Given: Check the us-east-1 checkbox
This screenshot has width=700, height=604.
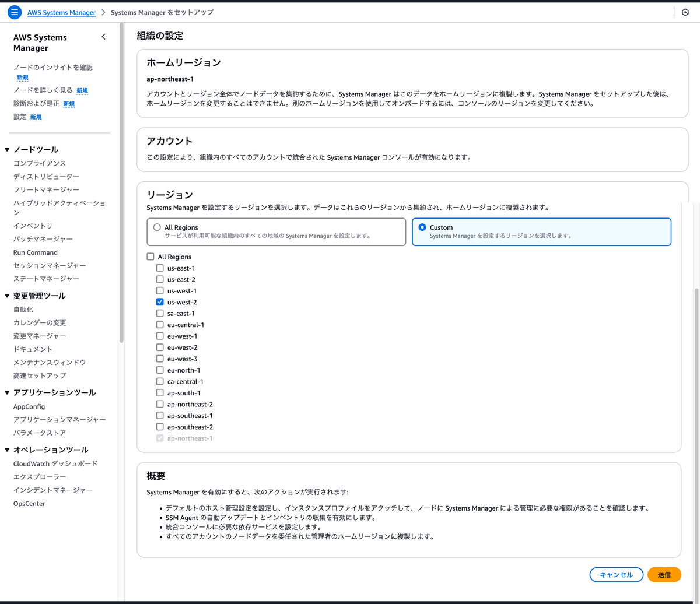Looking at the screenshot, I should (x=160, y=268).
